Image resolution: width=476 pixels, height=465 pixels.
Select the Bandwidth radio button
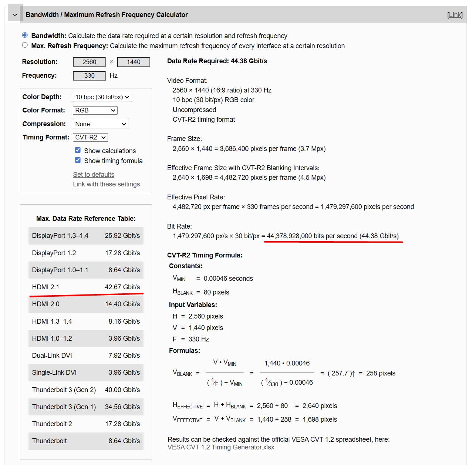click(25, 35)
